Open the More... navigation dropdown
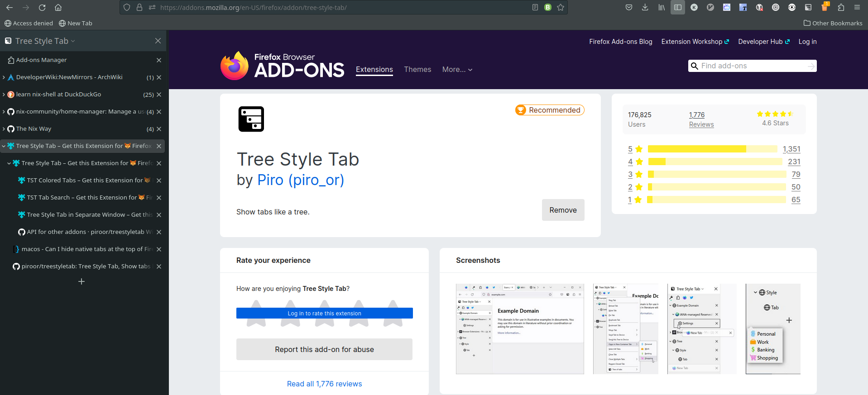 point(457,70)
